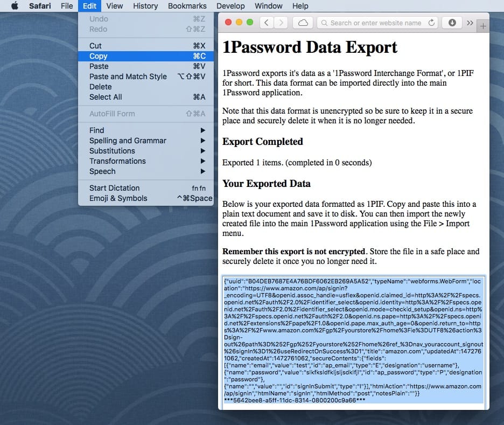Choose Cut from Edit menu
This screenshot has width=504, height=425.
[146, 46]
